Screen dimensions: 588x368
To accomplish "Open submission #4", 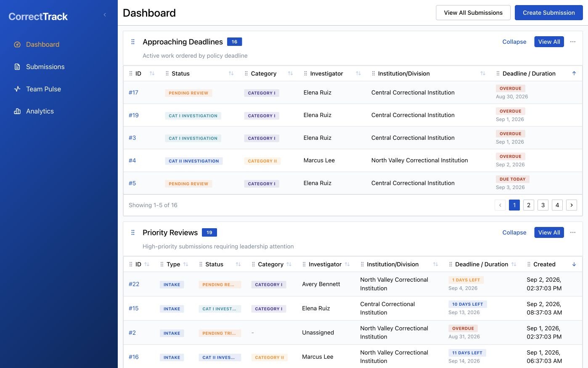I will [132, 160].
